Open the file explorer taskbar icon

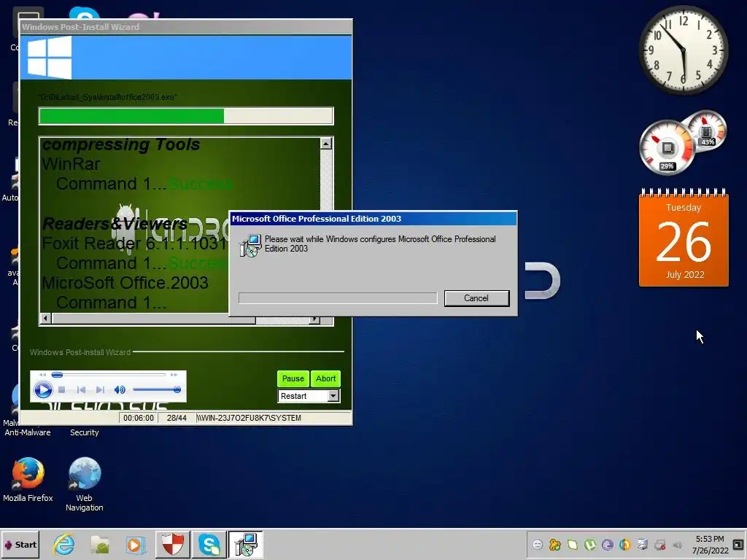[x=100, y=544]
